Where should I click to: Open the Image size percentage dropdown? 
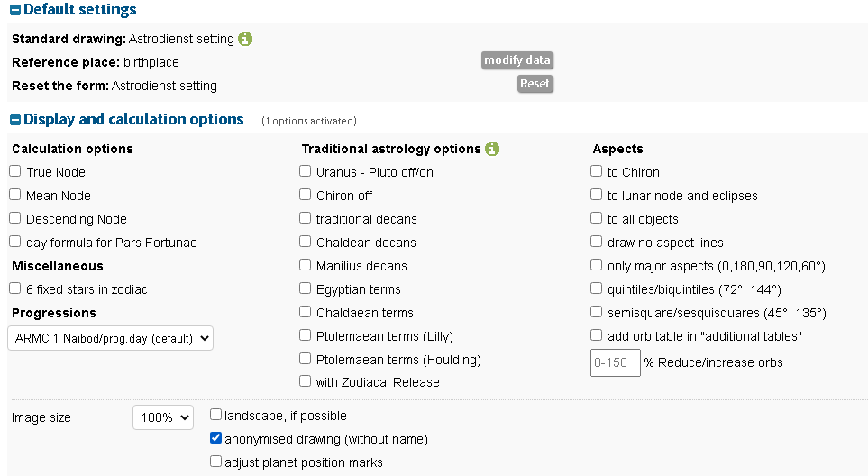coord(163,417)
